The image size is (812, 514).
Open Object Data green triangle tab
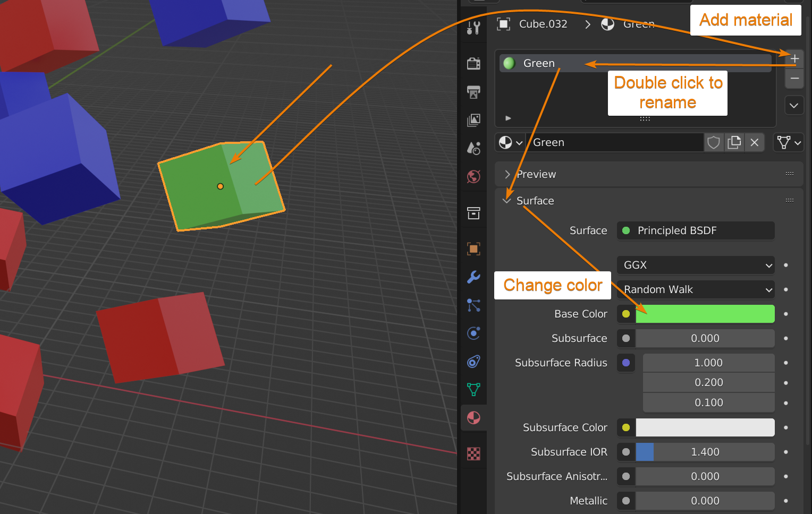(x=473, y=389)
